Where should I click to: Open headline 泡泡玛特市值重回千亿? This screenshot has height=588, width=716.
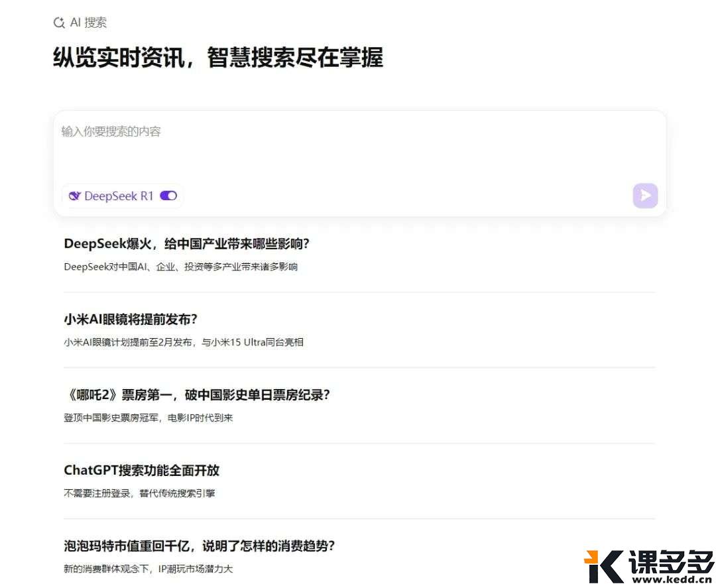click(127, 546)
